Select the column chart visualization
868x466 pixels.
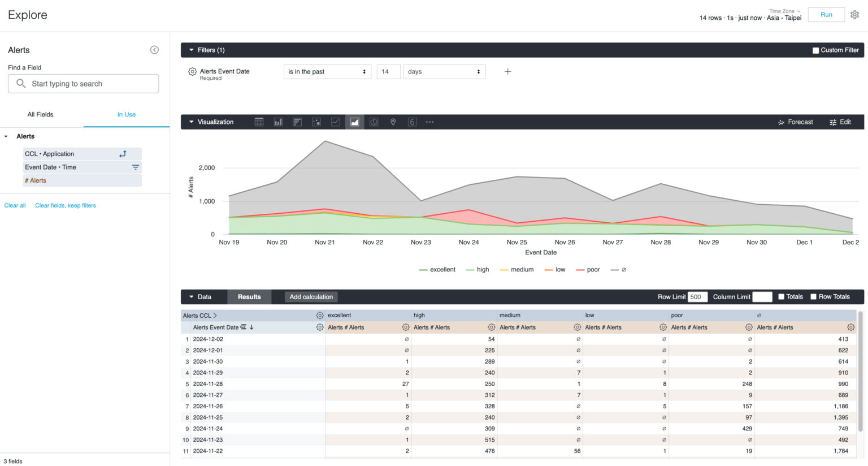click(278, 122)
